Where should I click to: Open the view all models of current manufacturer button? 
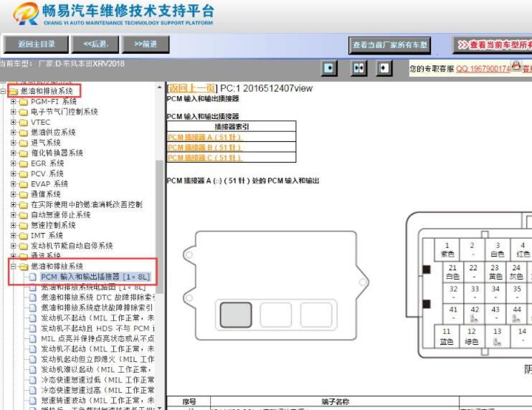click(389, 45)
